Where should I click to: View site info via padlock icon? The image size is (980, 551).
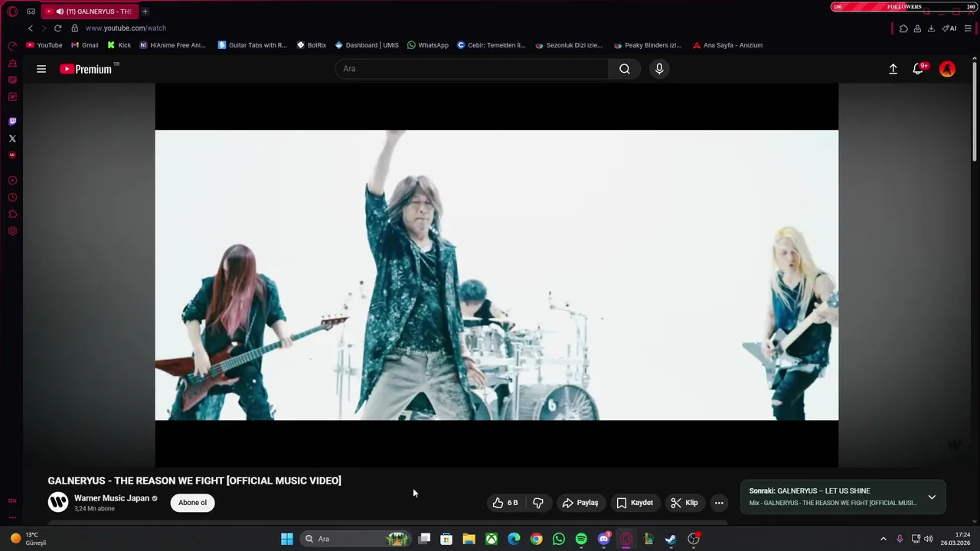74,28
